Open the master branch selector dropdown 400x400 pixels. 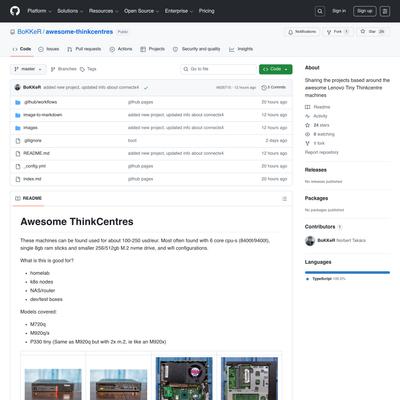click(28, 69)
